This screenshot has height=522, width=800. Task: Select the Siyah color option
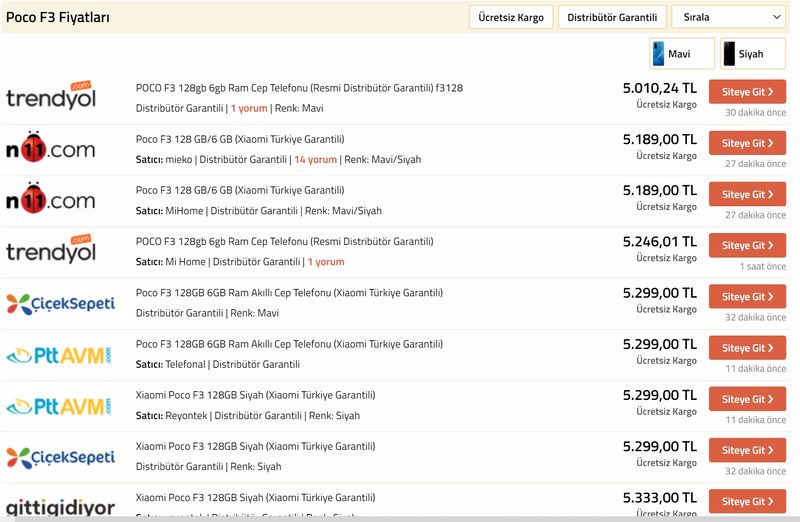[753, 54]
